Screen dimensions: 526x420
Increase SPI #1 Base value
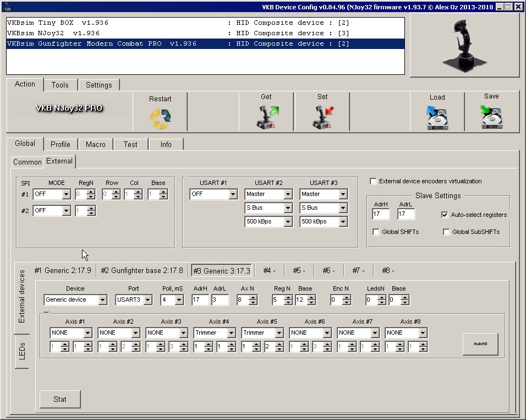pos(163,192)
